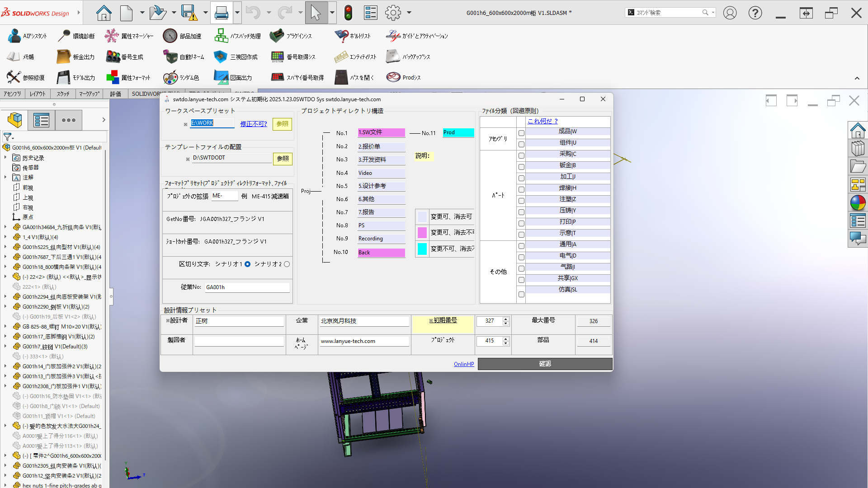Click the cyan color swatch in legend

(x=422, y=249)
